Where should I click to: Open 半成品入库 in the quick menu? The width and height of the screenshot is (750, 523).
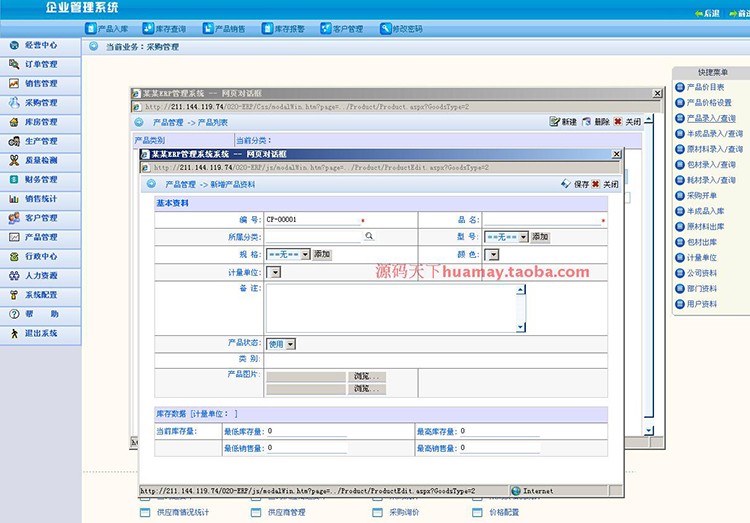pyautogui.click(x=700, y=211)
